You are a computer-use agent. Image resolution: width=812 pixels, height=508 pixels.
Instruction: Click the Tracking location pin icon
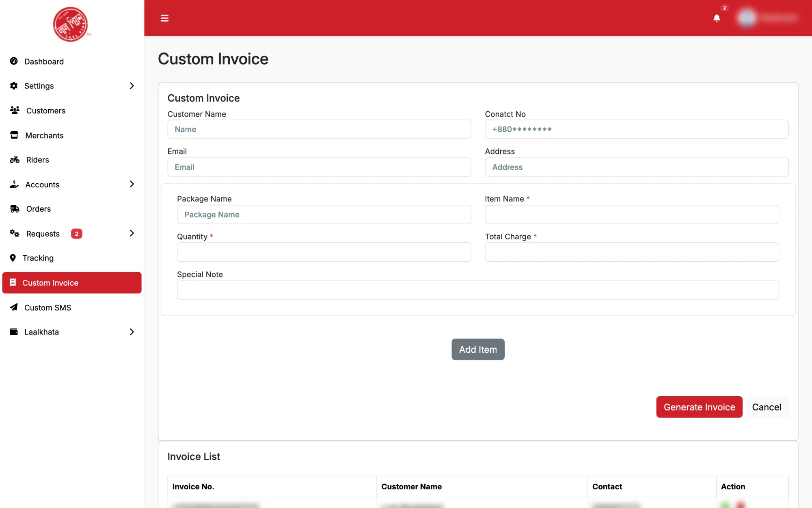(13, 258)
